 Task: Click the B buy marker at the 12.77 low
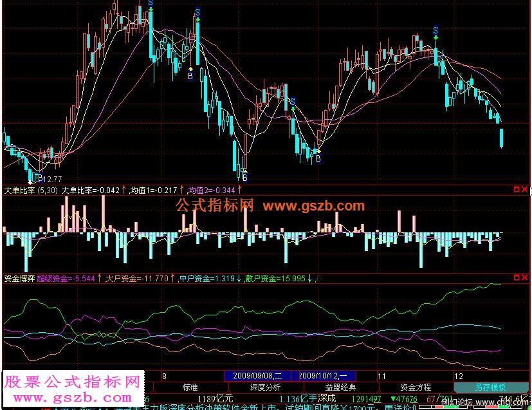39,178
